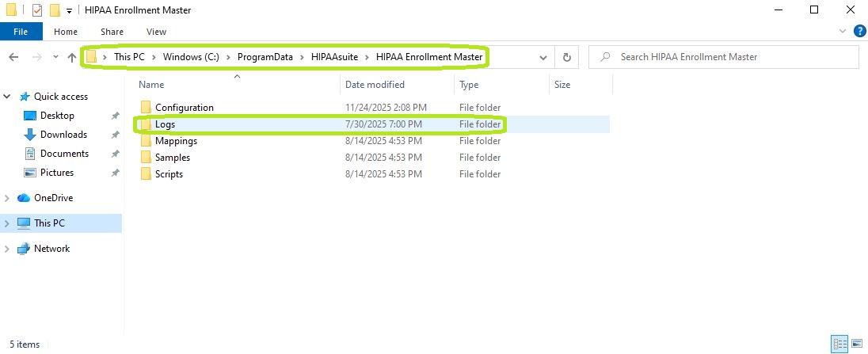Unpin Desktop using its pin icon
The image size is (868, 354).
pyautogui.click(x=115, y=116)
